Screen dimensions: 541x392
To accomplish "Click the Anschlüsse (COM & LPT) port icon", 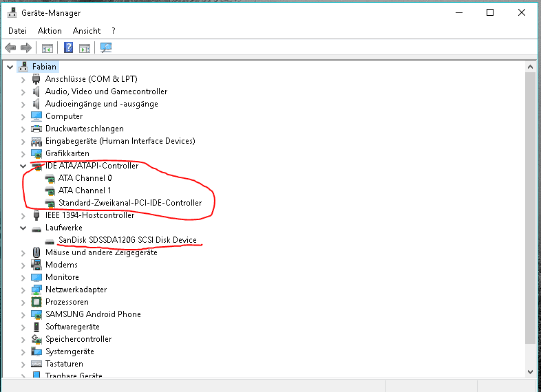I will point(36,79).
